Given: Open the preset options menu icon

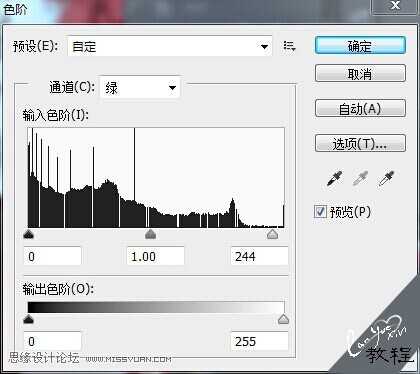Looking at the screenshot, I should point(289,46).
